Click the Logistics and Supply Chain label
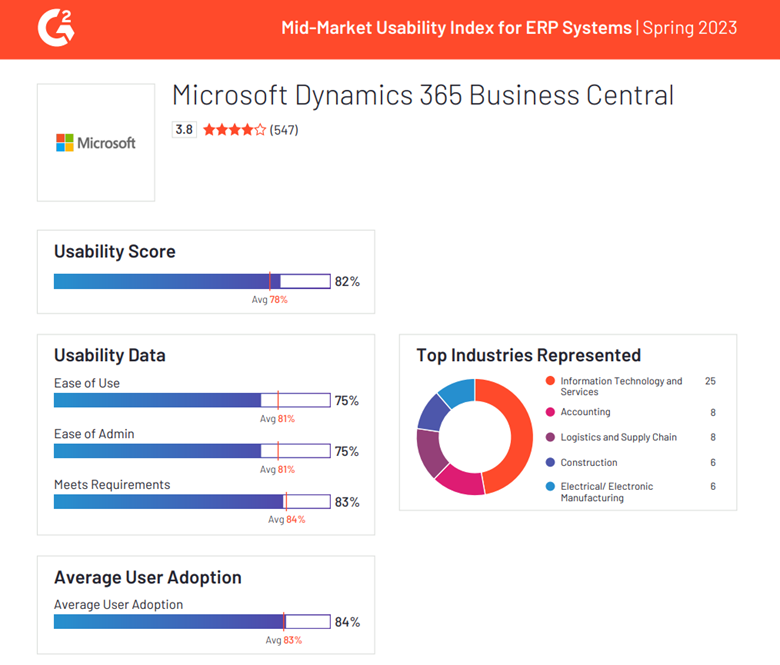Image resolution: width=780 pixels, height=665 pixels. coord(619,437)
